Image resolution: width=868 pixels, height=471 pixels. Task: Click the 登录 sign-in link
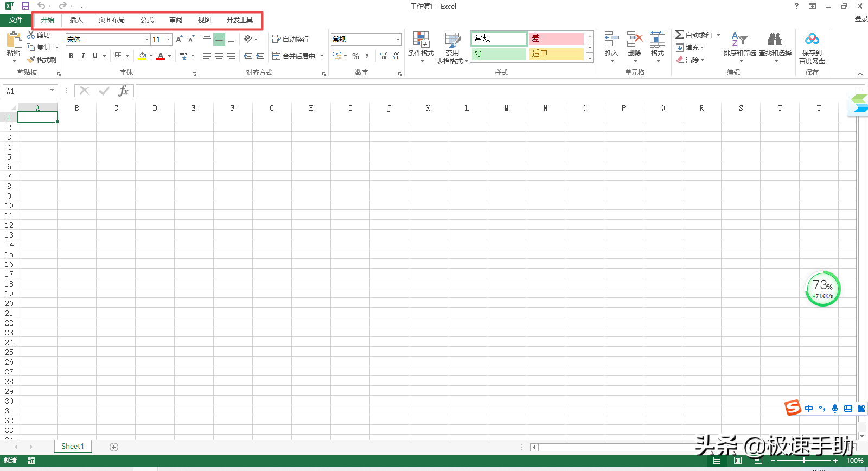861,18
